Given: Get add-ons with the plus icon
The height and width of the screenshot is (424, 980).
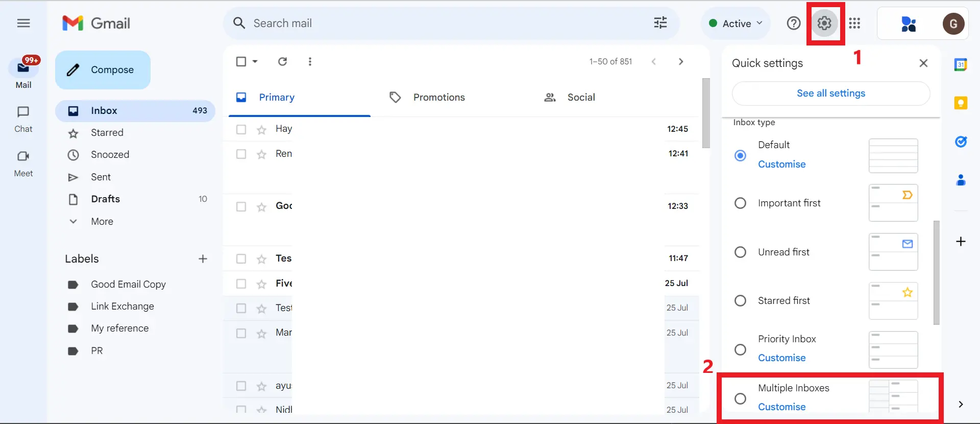Looking at the screenshot, I should tap(961, 241).
